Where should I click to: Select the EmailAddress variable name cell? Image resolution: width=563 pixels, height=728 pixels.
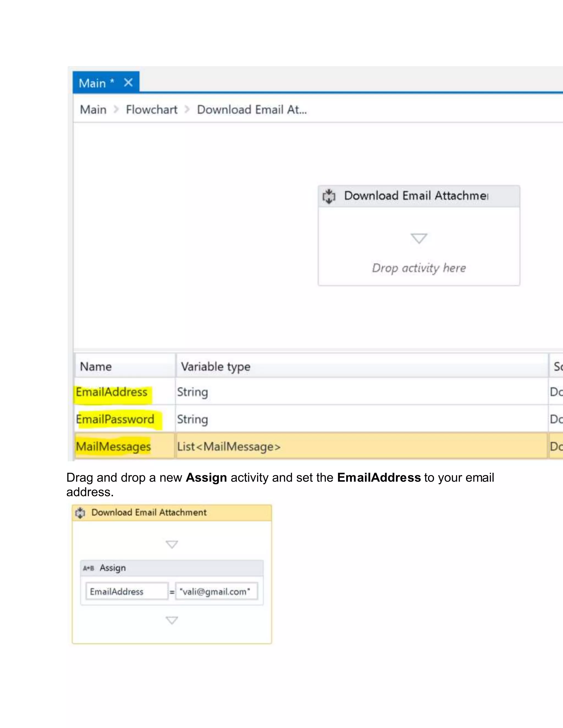point(112,392)
